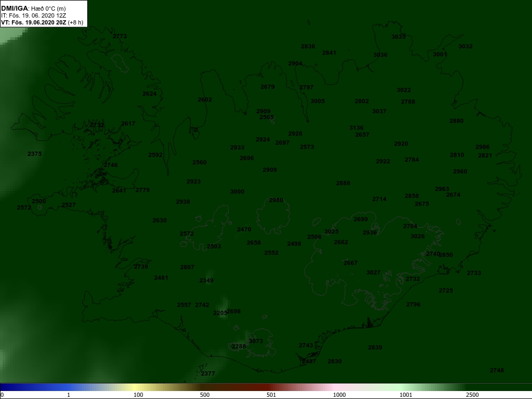Click the map value 3025
The width and height of the screenshot is (532, 399).
[331, 232]
